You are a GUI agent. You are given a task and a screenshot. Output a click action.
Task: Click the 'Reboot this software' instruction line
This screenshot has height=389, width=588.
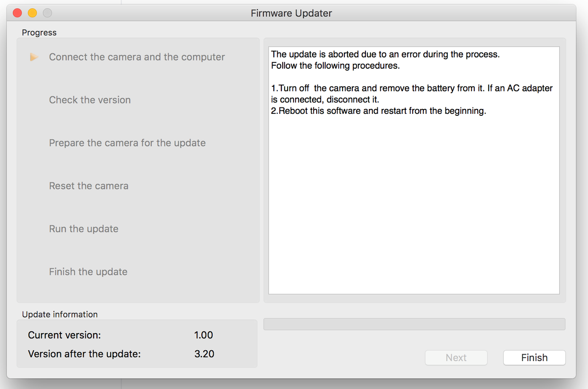click(378, 111)
